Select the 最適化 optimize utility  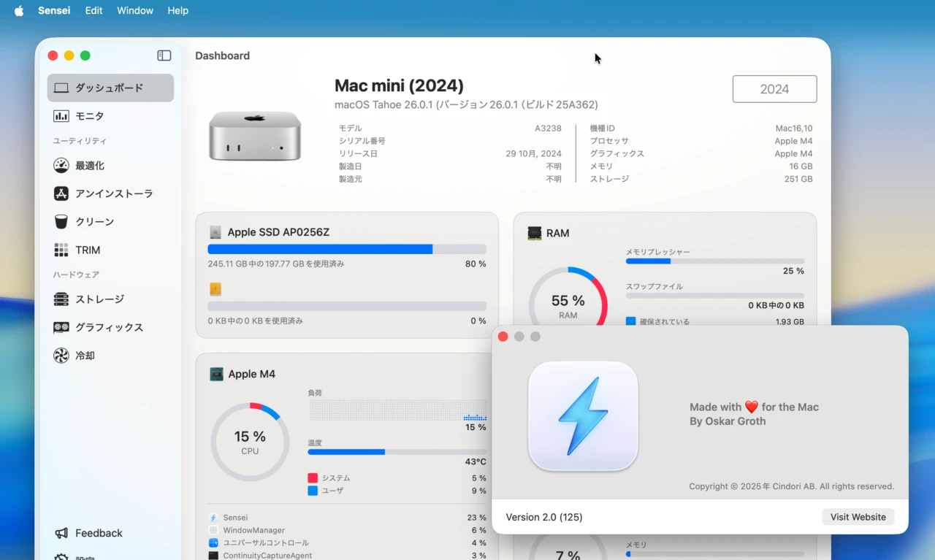(x=89, y=166)
